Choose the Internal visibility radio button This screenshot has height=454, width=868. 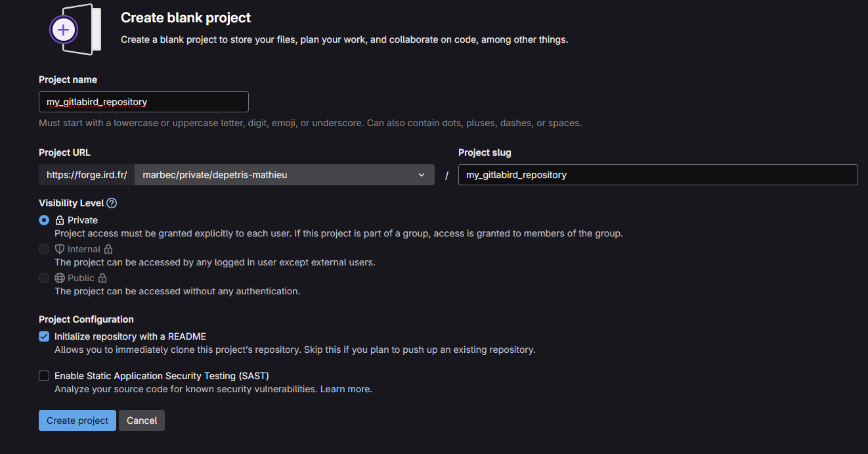pos(44,249)
